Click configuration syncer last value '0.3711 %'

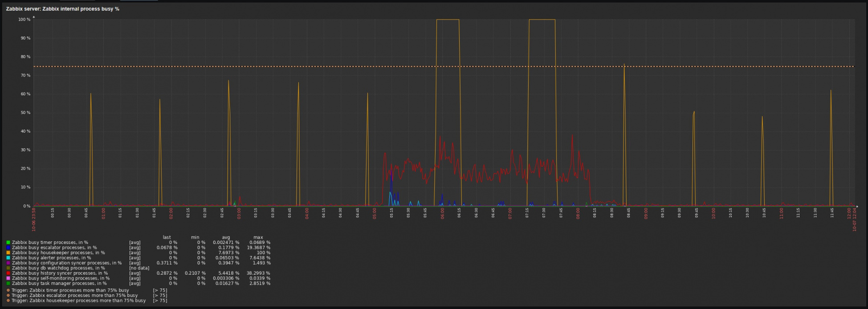pyautogui.click(x=167, y=263)
